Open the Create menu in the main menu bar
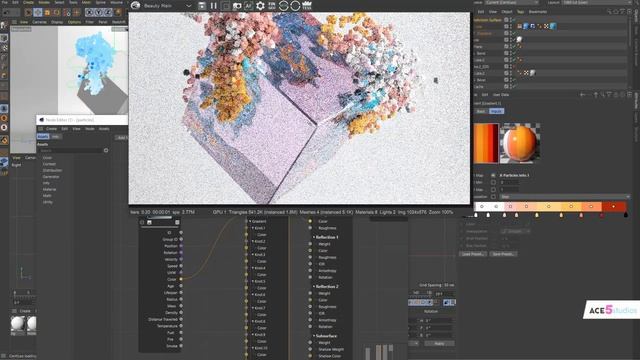Screen dimensions: 640x360 coord(28,2)
